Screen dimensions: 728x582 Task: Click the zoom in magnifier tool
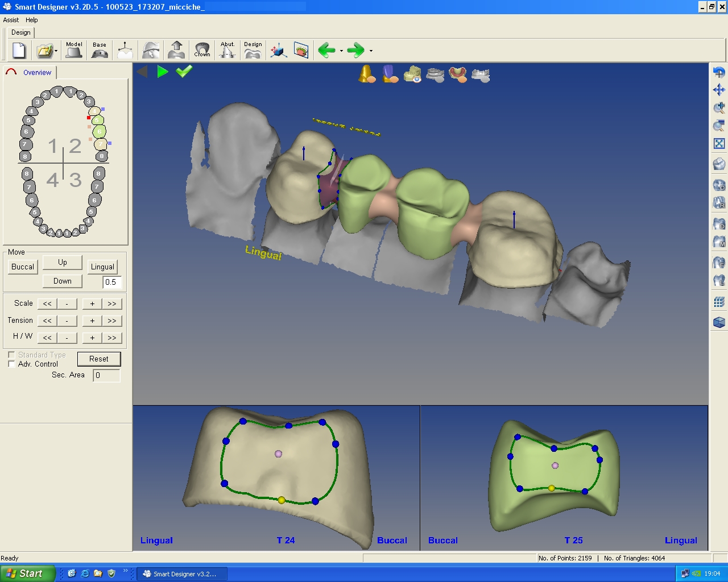(719, 107)
